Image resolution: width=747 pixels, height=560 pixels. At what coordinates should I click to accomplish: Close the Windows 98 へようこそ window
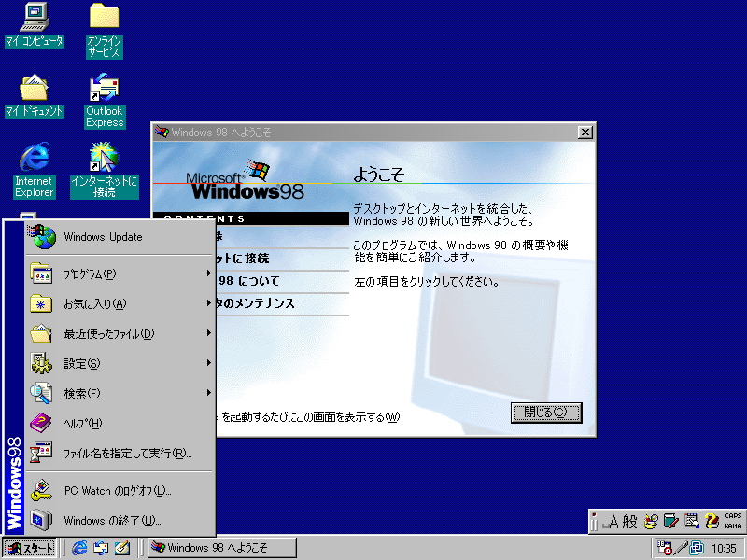click(585, 133)
